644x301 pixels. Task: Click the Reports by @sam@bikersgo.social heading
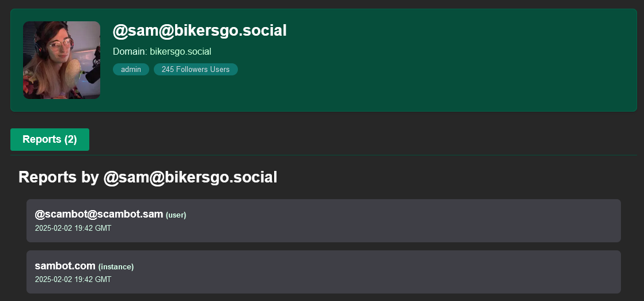[x=147, y=177]
